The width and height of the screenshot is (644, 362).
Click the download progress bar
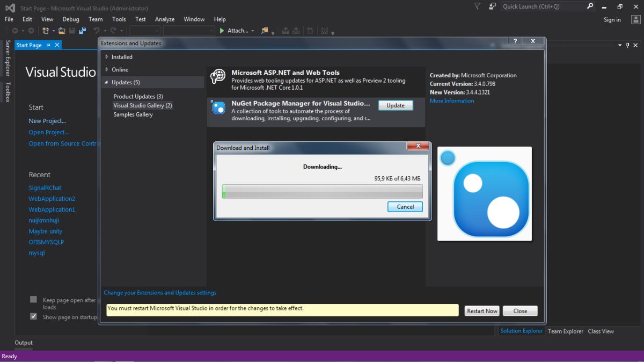(x=323, y=192)
